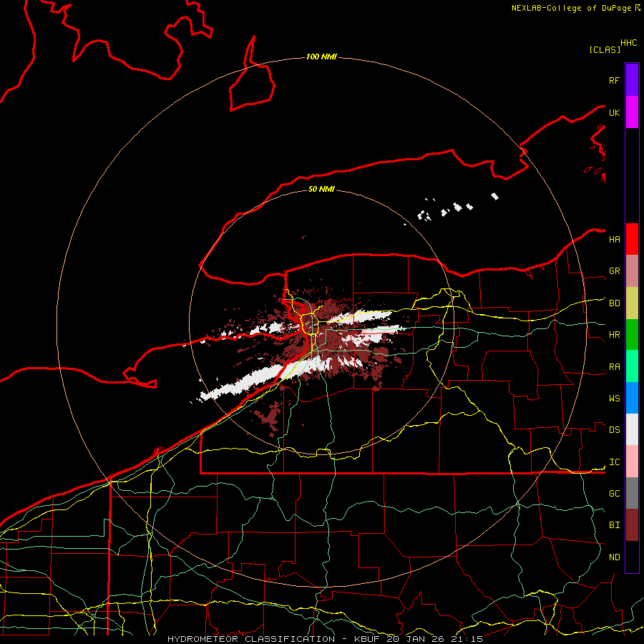Viewport: 644px width, 644px height.
Task: Click the 50 NMI range ring label
Action: coord(321,189)
